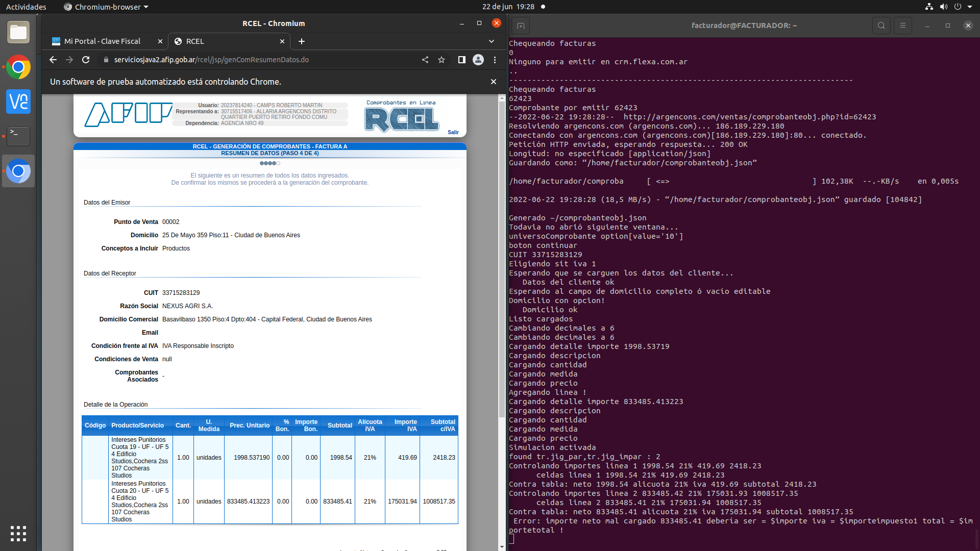Open Chromium three-dot menu
This screenshot has width=980, height=551.
tap(495, 60)
